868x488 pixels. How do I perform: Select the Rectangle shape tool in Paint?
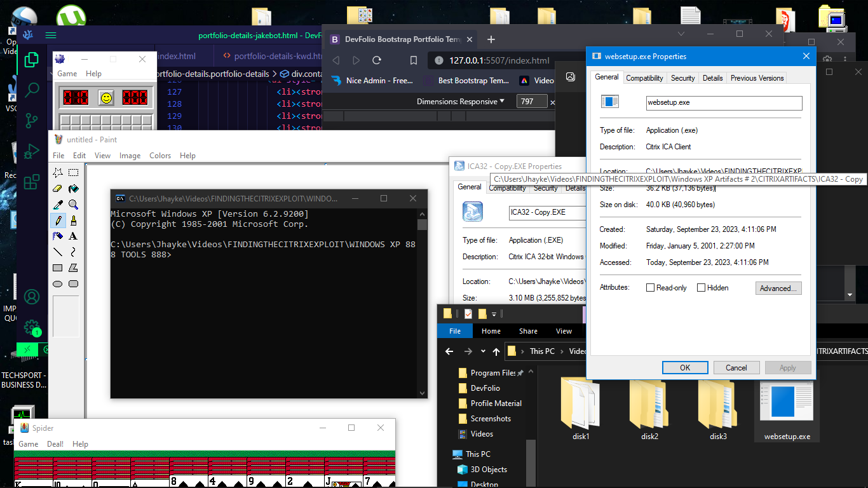coord(58,268)
